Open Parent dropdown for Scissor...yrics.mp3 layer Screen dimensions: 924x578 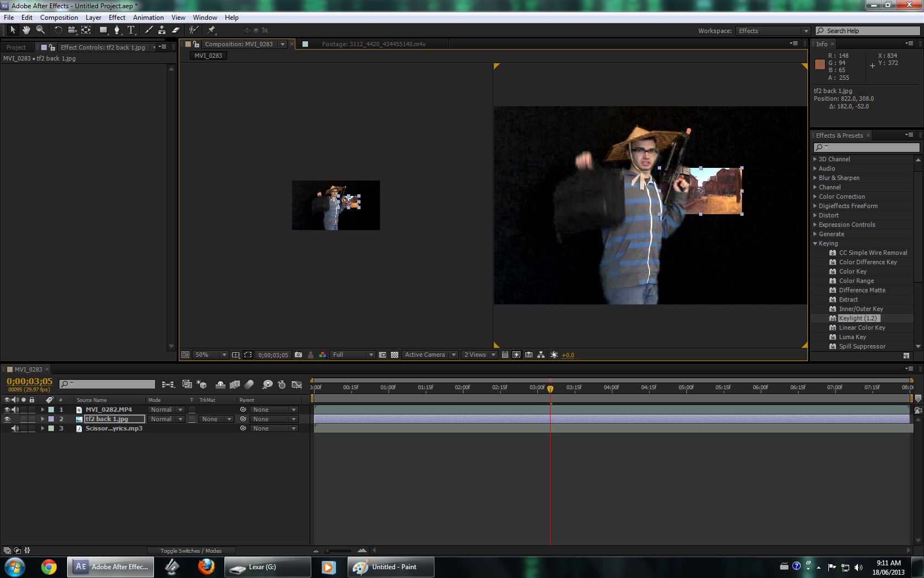click(274, 428)
